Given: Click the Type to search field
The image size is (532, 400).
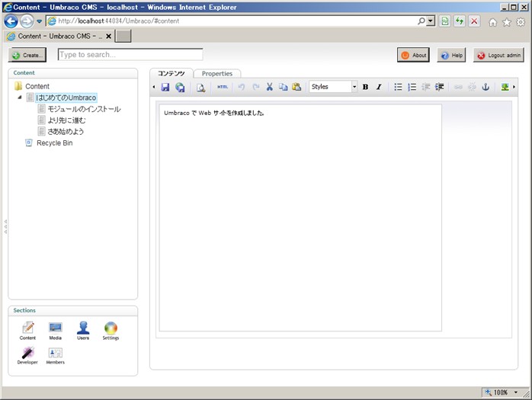Looking at the screenshot, I should click(130, 55).
